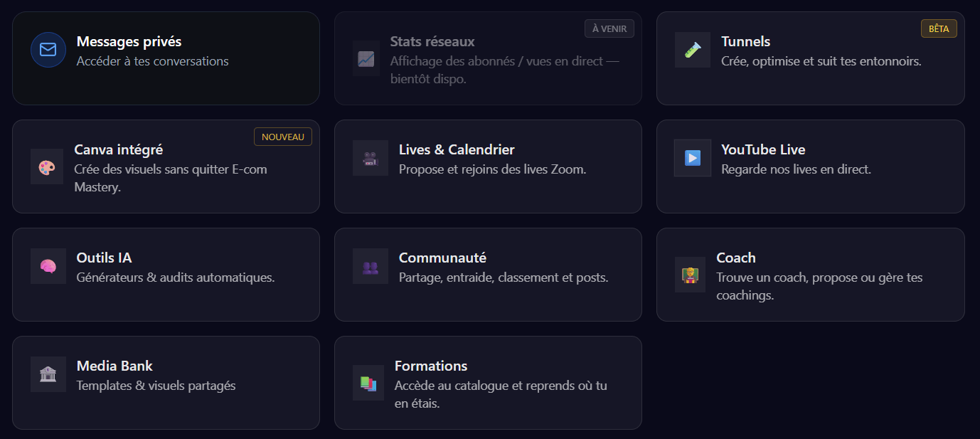Click the À VENIR badge on Stats réseaux

point(609,28)
